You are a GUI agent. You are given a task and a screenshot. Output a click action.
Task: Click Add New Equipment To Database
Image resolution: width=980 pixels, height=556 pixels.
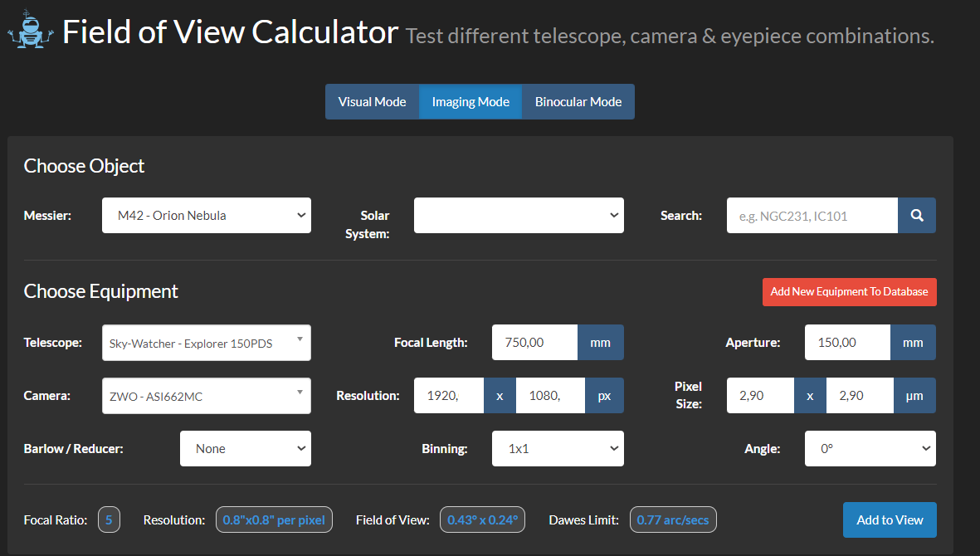point(849,292)
